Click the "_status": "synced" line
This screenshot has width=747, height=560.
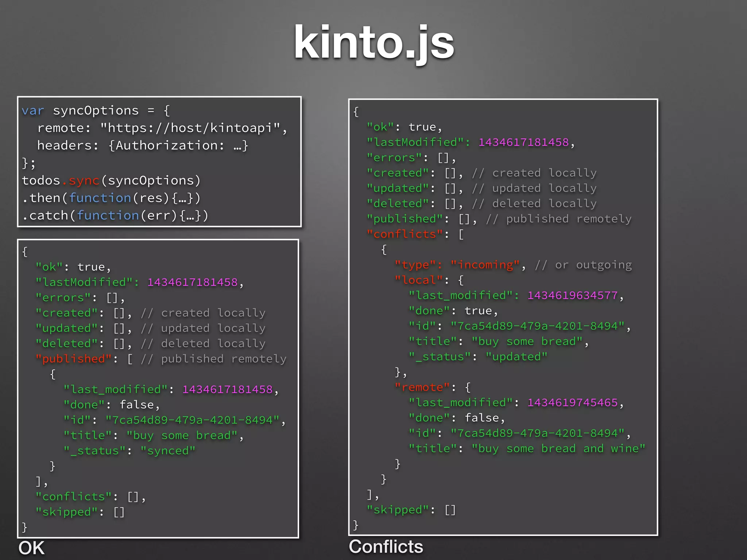tap(129, 451)
